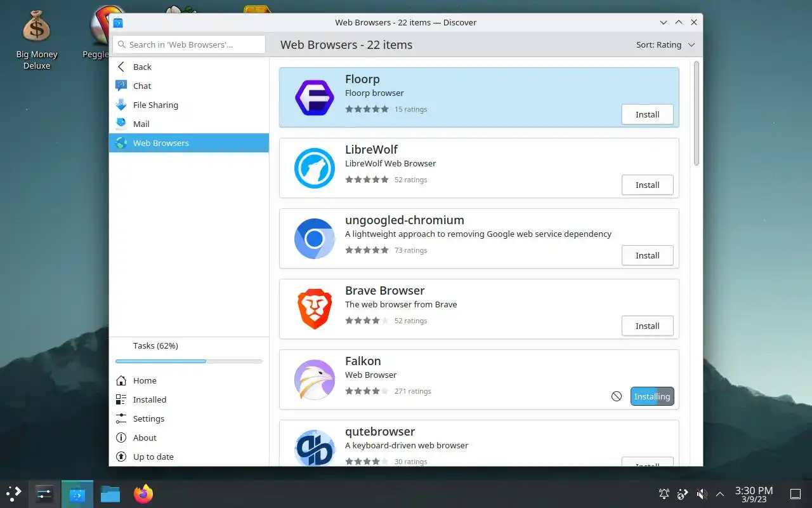Install LibreWolf
The width and height of the screenshot is (812, 508).
click(x=647, y=185)
